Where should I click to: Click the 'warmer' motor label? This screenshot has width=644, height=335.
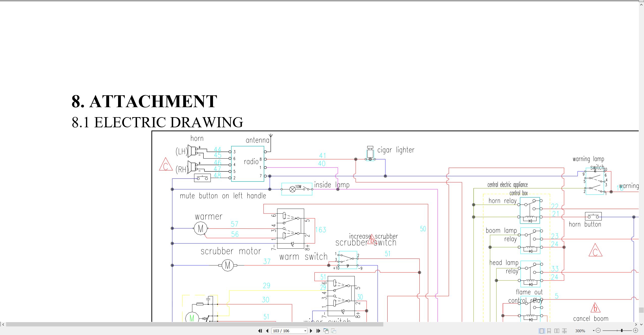[x=208, y=217]
